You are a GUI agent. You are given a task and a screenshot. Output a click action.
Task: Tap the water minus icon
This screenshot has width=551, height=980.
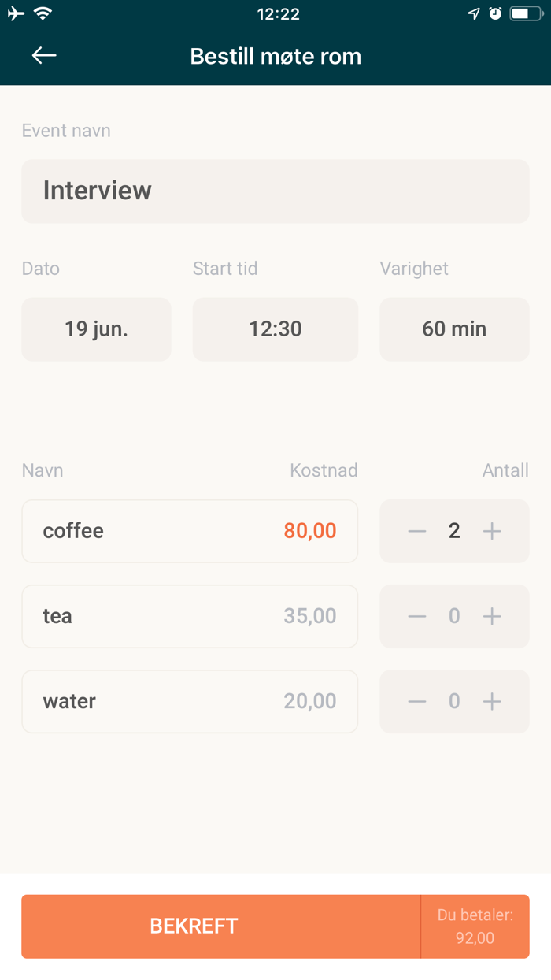(x=417, y=701)
